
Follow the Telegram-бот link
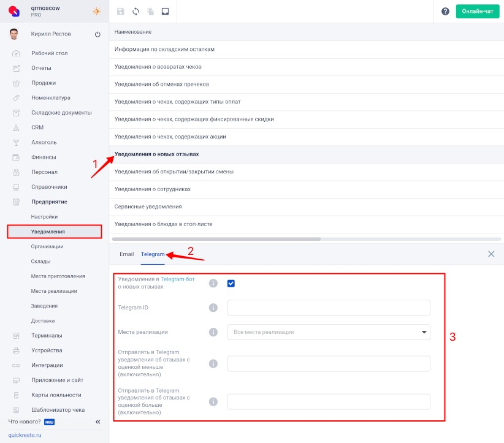click(x=178, y=279)
